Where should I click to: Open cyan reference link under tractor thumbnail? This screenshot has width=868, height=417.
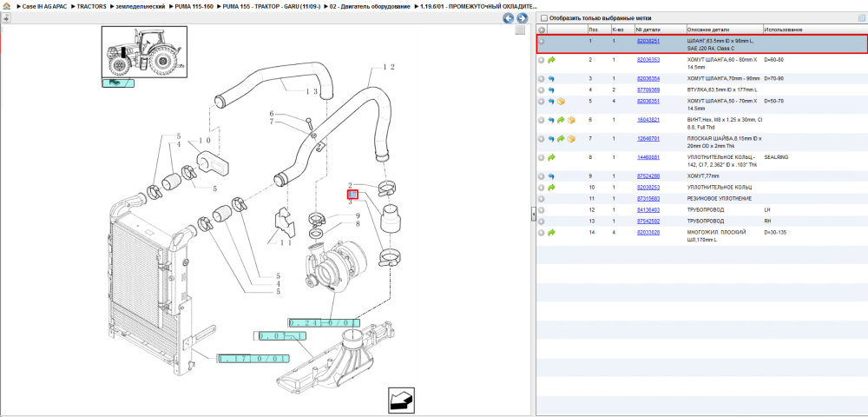tap(117, 83)
